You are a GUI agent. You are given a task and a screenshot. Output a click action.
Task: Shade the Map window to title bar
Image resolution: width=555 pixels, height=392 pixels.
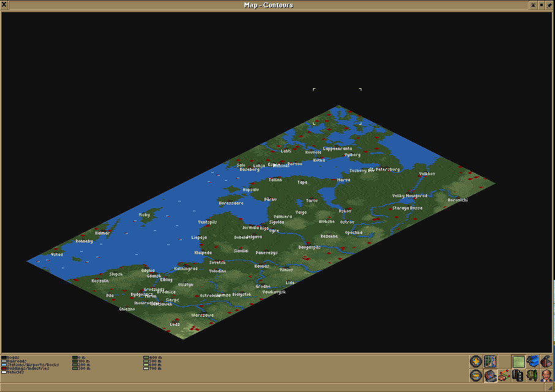(x=533, y=5)
